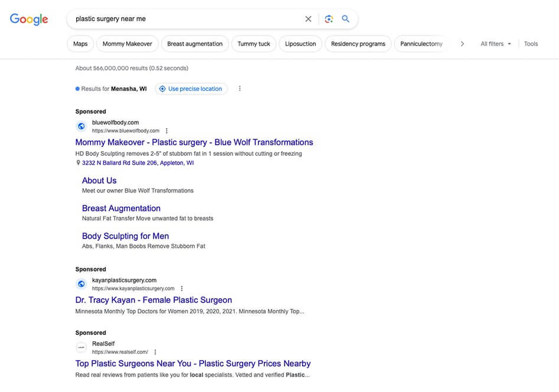The width and height of the screenshot is (559, 392).
Task: Open the Tools options
Action: 531,44
